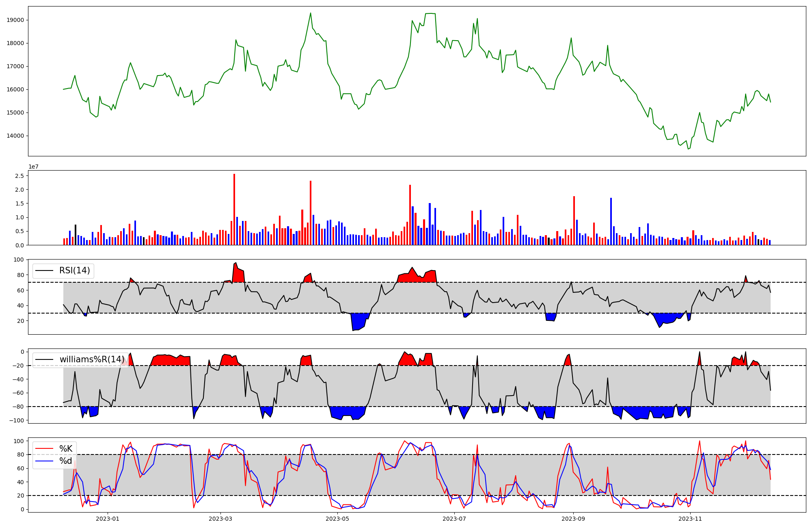Click the 2023-05 x-axis date label
This screenshot has width=812, height=528.
point(337,519)
